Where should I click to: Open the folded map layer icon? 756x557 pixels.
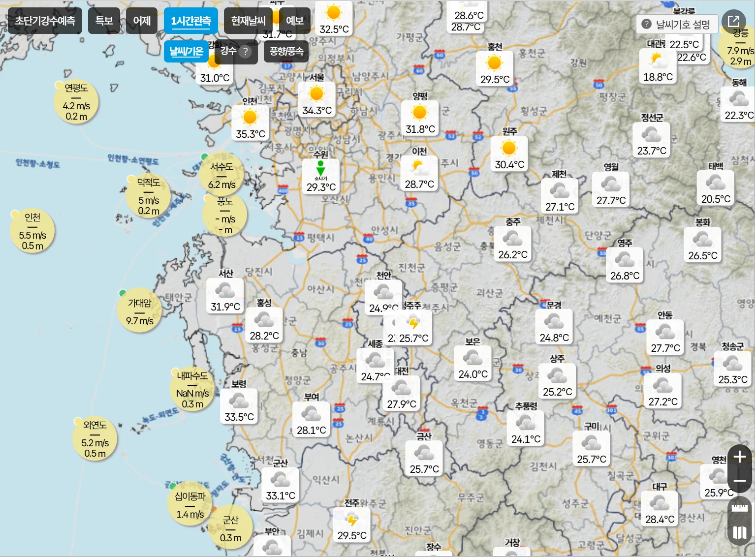[x=739, y=532]
